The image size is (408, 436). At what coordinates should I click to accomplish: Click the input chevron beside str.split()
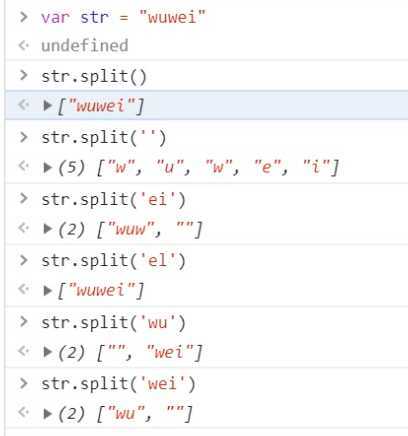point(24,75)
